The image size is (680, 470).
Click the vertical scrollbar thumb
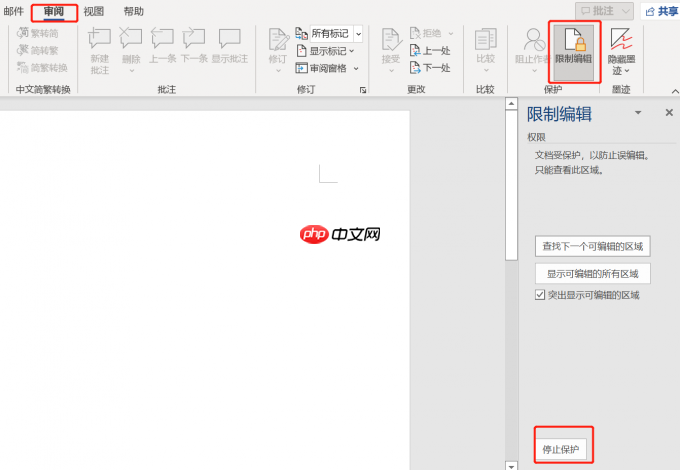(x=511, y=185)
